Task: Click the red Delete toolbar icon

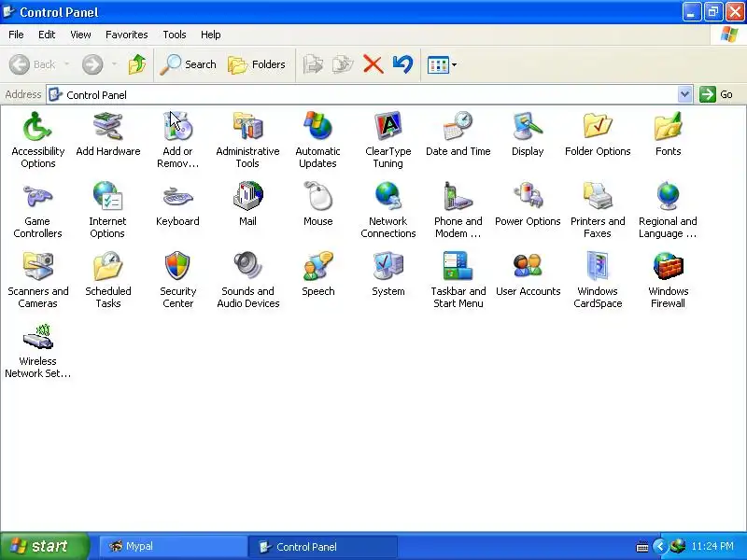Action: click(x=373, y=64)
